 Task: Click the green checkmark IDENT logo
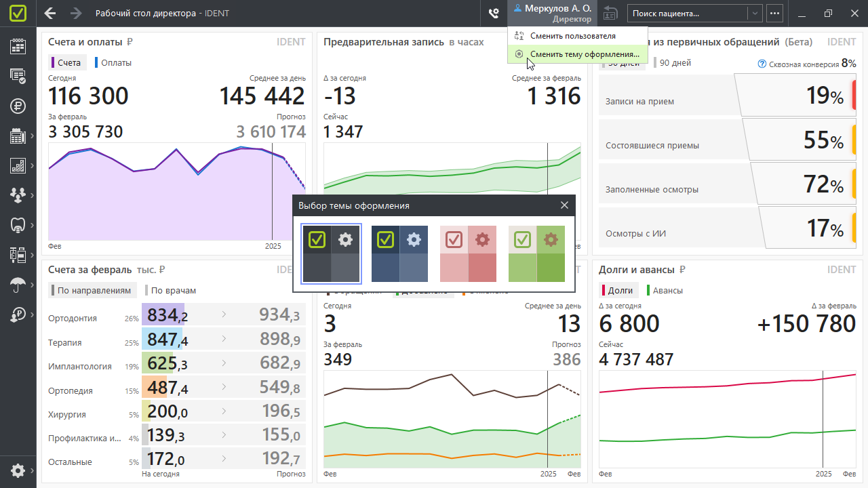(x=18, y=13)
